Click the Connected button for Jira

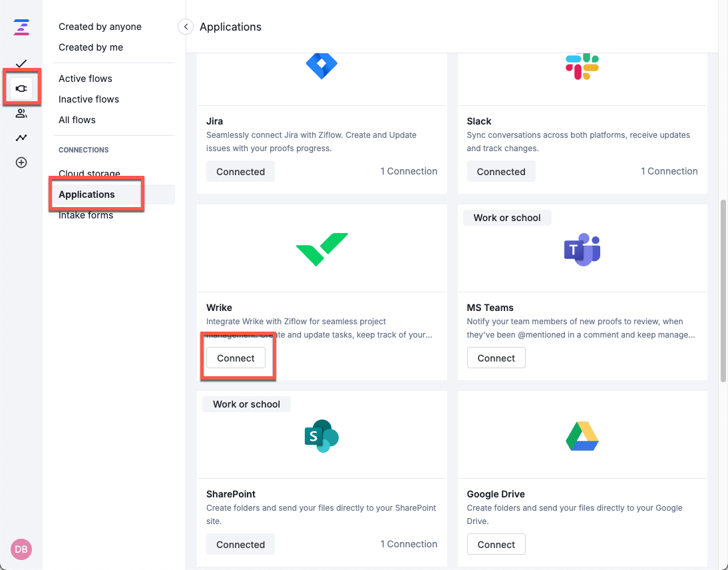coord(240,171)
